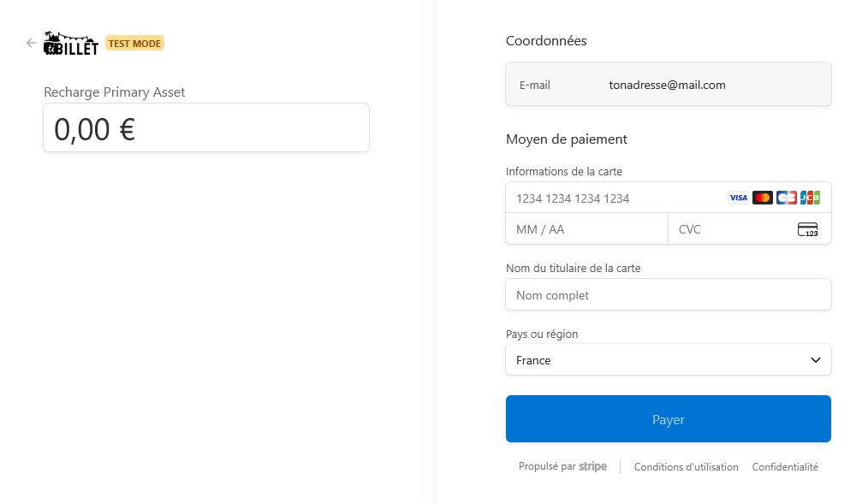Click the CVC card hint icon
868x503 pixels.
click(x=807, y=229)
